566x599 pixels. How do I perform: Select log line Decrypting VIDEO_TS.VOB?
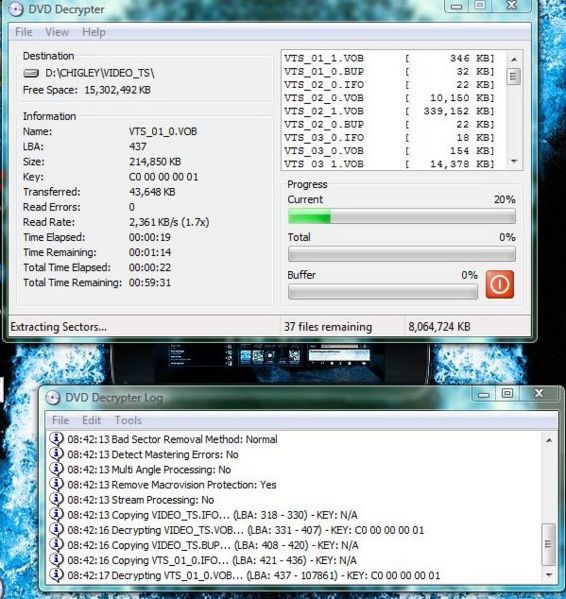pos(246,530)
